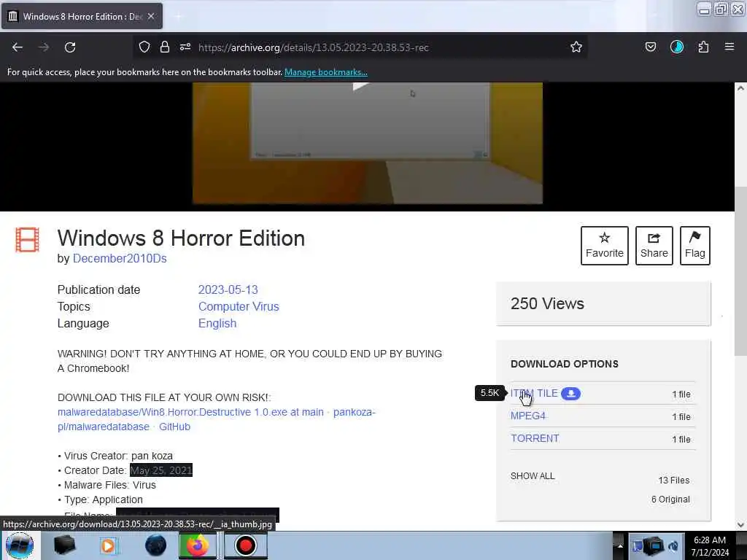This screenshot has width=747, height=560.
Task: Open a new browser tab
Action: click(x=179, y=17)
